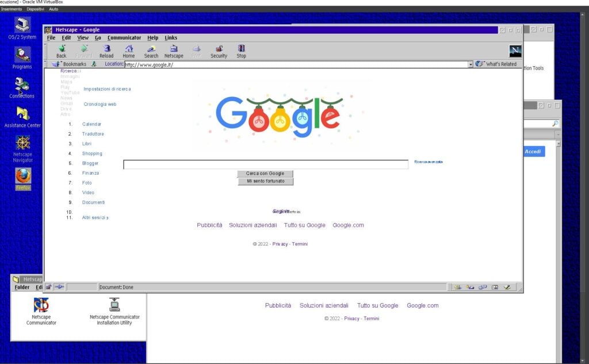Viewport: 589px width, 364px height.
Task: Click inside the Google search text field
Action: [266, 164]
